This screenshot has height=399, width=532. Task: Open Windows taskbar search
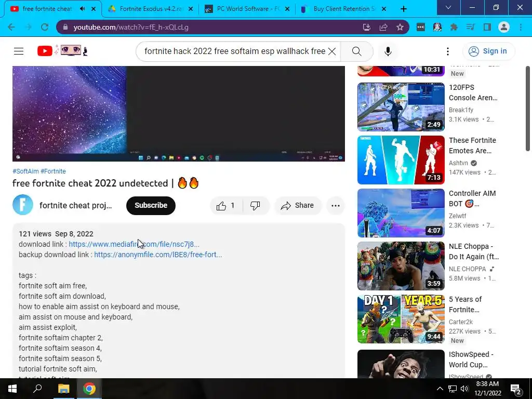37,389
